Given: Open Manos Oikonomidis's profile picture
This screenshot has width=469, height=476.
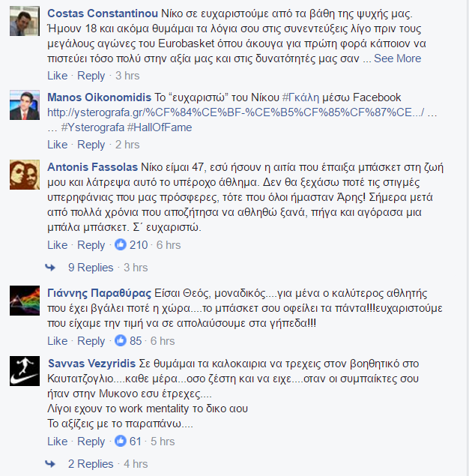Looking at the screenshot, I should 25,105.
